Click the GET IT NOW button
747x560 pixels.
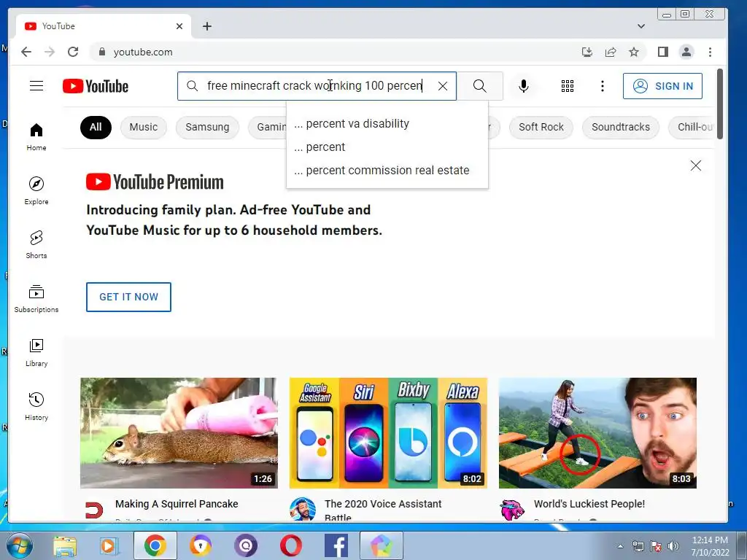coord(128,297)
